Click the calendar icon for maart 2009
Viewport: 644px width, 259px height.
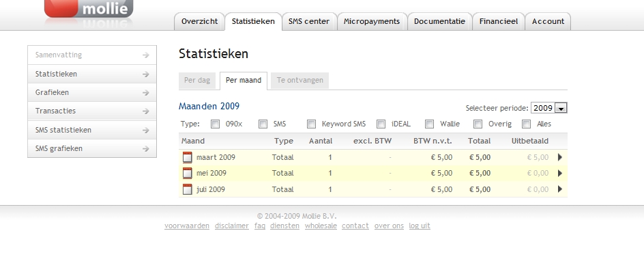pos(188,157)
